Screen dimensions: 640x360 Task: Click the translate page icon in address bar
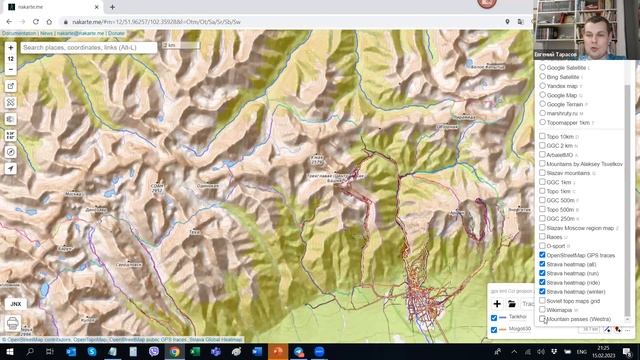coord(520,22)
